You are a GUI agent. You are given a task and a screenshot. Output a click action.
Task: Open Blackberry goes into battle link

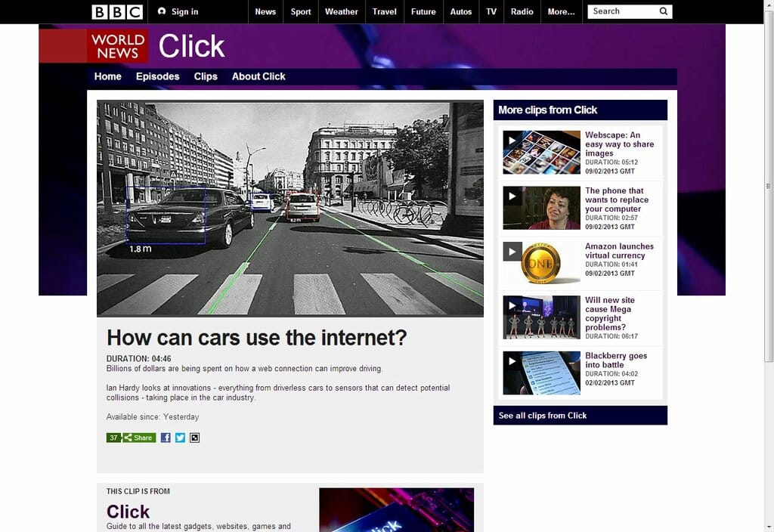pyautogui.click(x=615, y=360)
